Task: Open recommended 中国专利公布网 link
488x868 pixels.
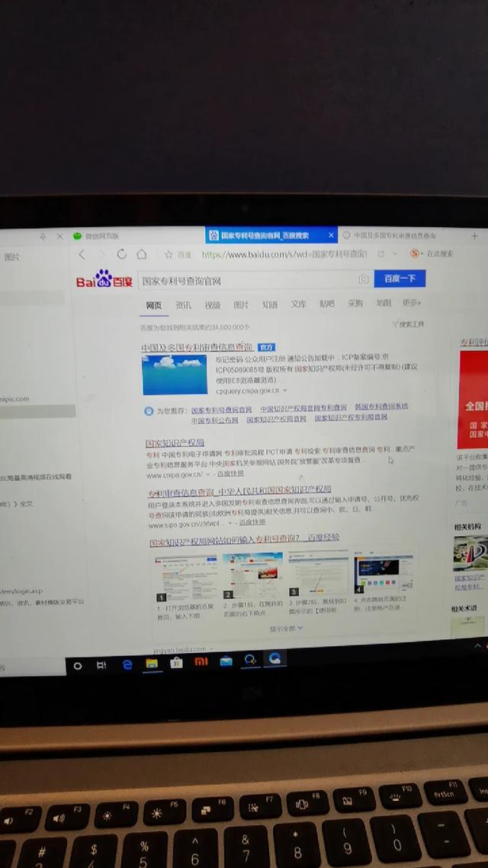Action: coord(215,420)
